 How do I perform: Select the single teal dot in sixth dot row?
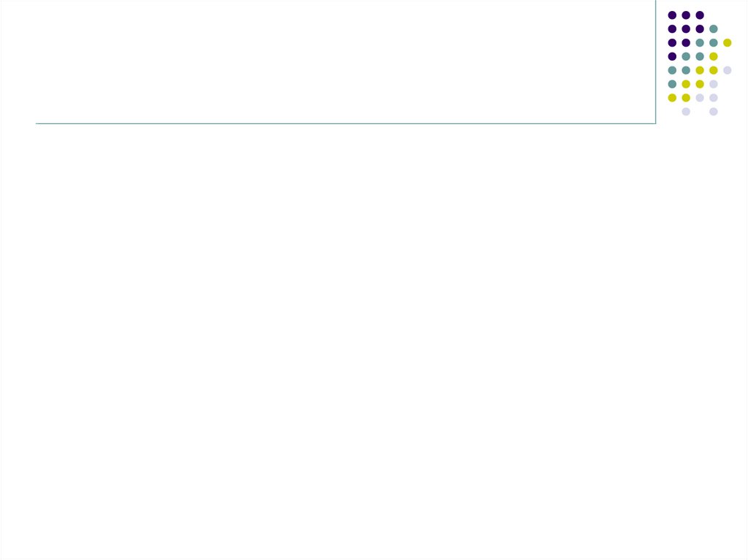[x=672, y=84]
